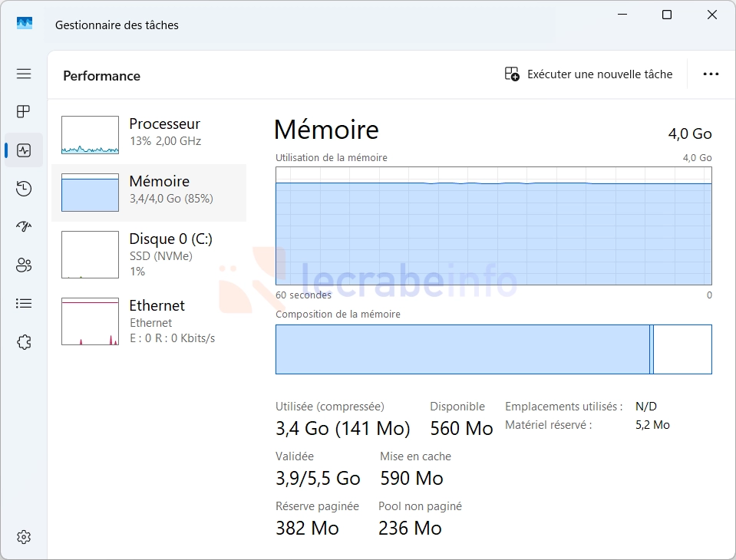Open the hamburger navigation menu
This screenshot has height=560, width=736.
[x=24, y=74]
